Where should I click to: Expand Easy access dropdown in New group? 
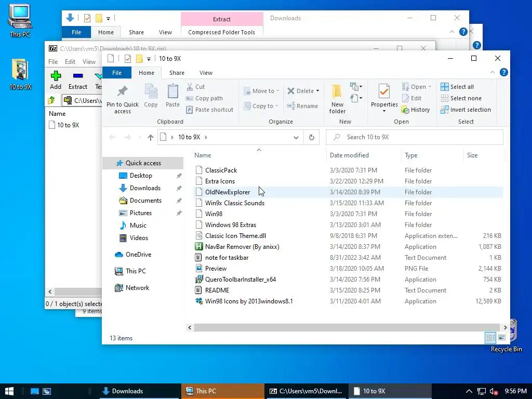click(x=355, y=99)
